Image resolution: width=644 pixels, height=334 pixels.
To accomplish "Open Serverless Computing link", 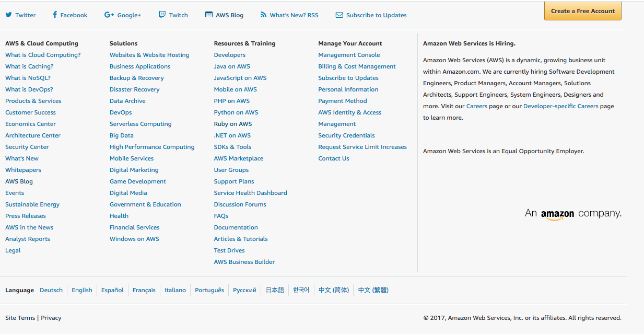I will 140,124.
